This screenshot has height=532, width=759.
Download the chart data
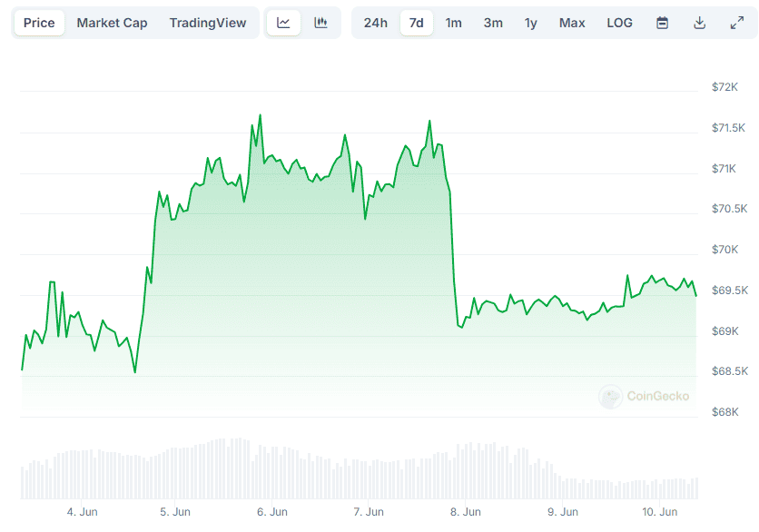(699, 23)
